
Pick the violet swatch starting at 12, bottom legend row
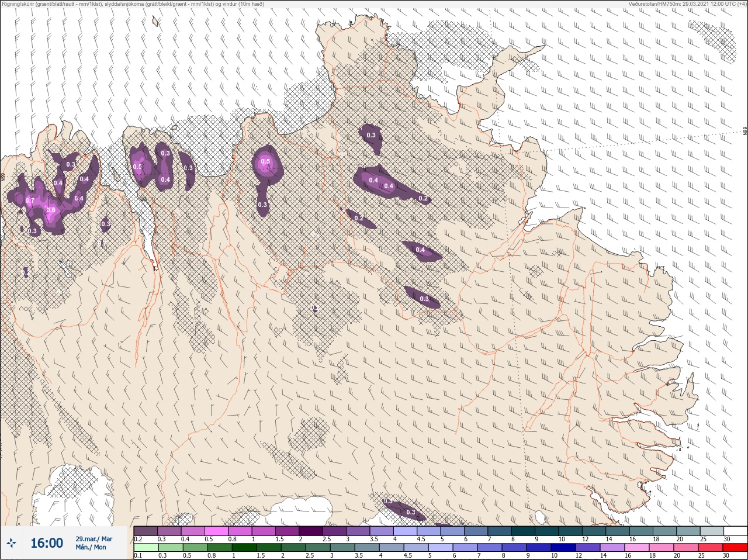(x=588, y=548)
